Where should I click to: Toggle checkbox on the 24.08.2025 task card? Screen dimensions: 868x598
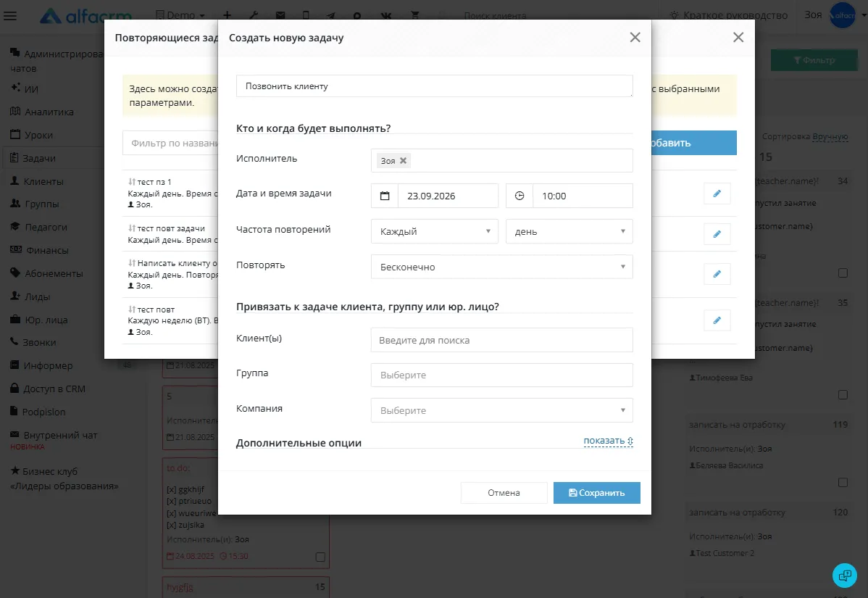coord(320,557)
